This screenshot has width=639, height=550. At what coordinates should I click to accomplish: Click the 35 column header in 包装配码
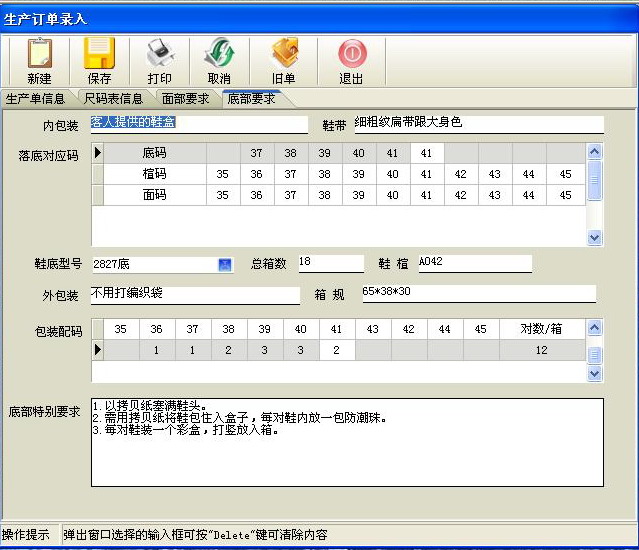pyautogui.click(x=121, y=329)
